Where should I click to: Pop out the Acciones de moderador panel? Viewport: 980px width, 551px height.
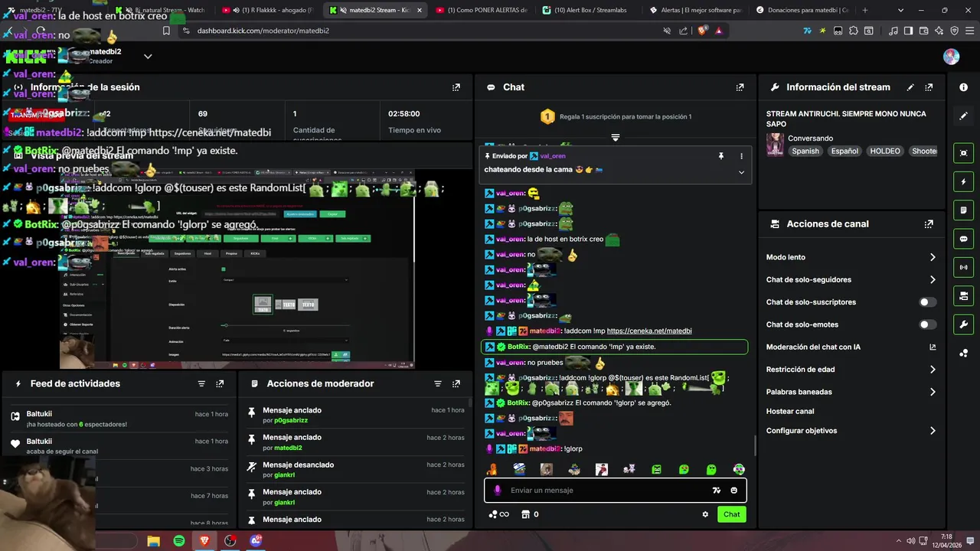pos(456,383)
